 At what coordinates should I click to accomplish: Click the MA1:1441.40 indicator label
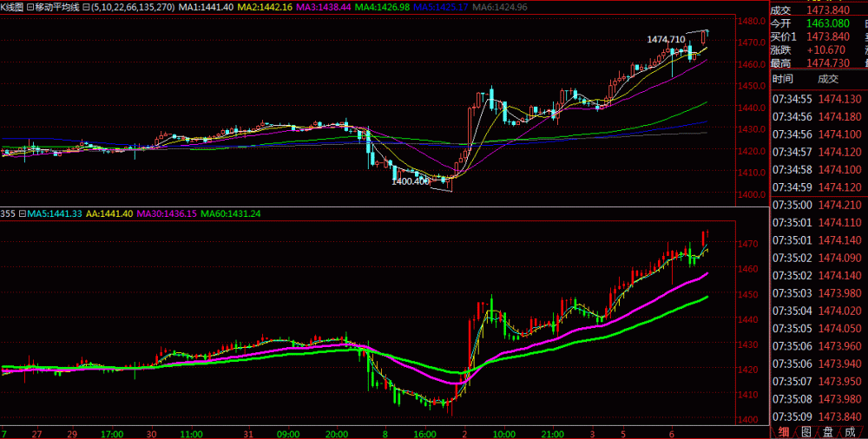click(x=206, y=7)
